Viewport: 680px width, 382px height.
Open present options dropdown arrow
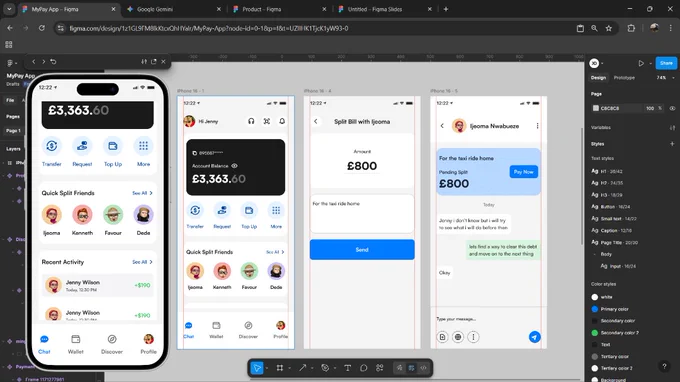click(x=651, y=63)
